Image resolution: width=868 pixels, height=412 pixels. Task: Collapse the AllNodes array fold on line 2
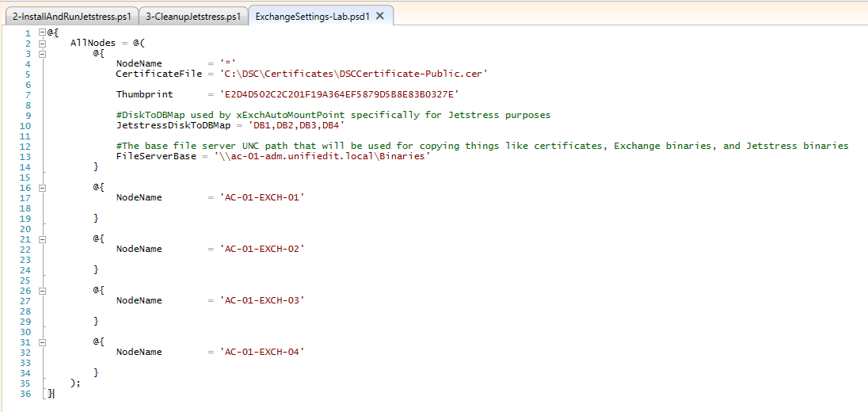coord(41,43)
